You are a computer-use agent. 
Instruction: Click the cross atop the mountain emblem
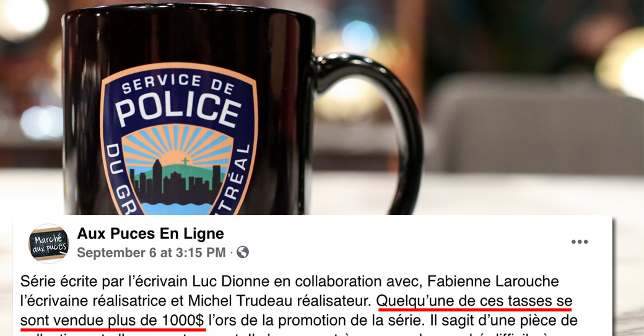(185, 161)
